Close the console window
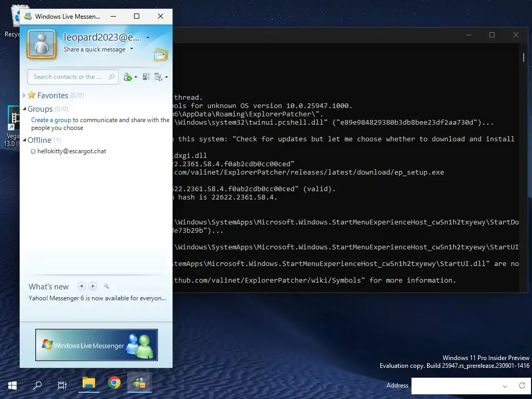This screenshot has height=399, width=532. (x=516, y=35)
